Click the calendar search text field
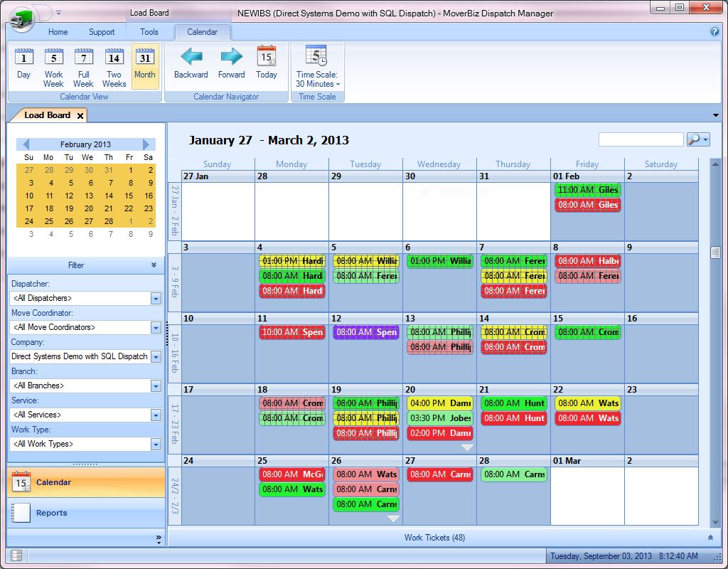 coord(641,139)
